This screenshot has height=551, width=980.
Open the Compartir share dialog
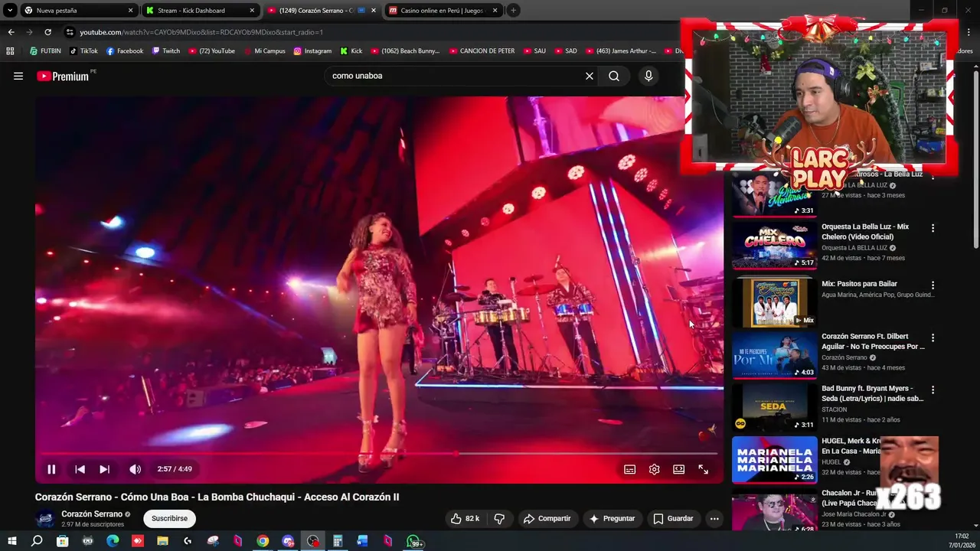click(x=547, y=518)
